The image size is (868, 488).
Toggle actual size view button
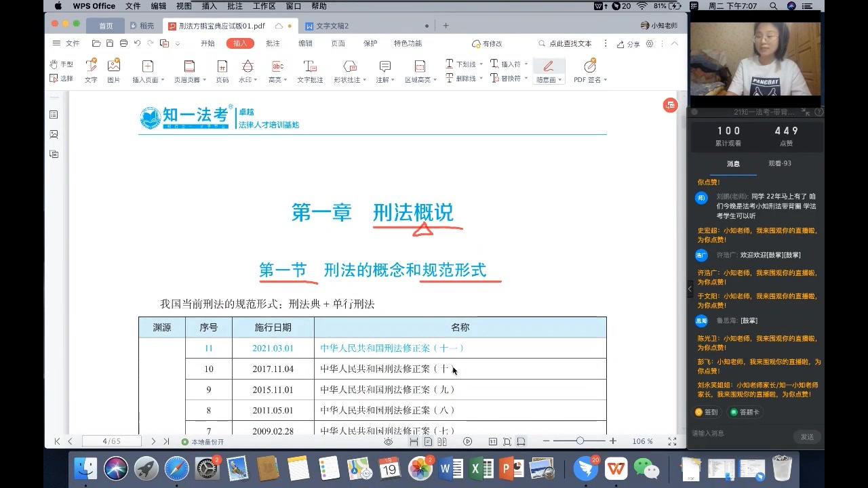click(493, 441)
